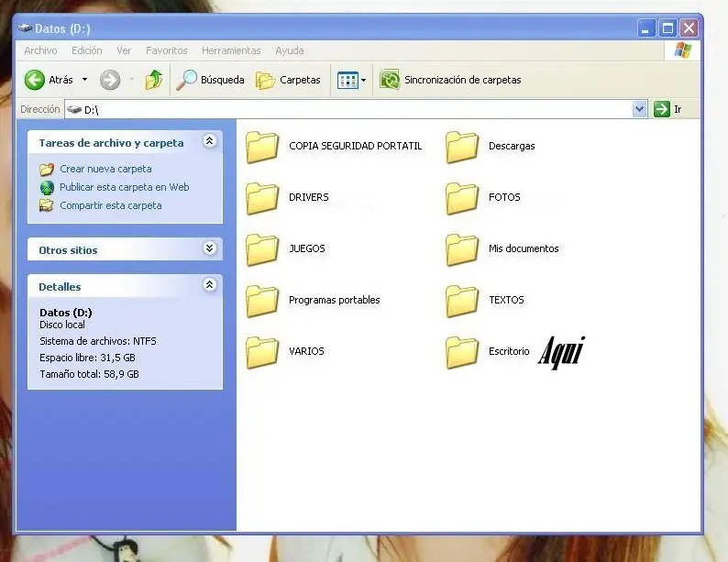Select the DRIVERS folder icon
The width and height of the screenshot is (728, 562).
[262, 199]
